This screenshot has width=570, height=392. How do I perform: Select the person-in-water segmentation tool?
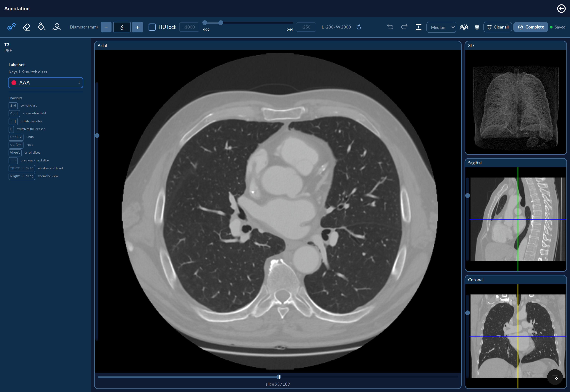pyautogui.click(x=57, y=27)
